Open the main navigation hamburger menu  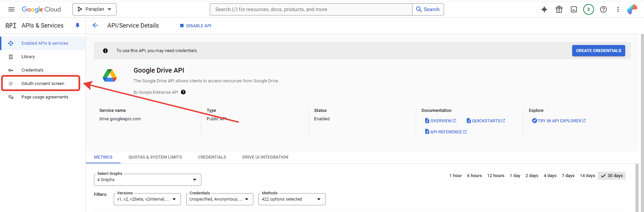11,9
